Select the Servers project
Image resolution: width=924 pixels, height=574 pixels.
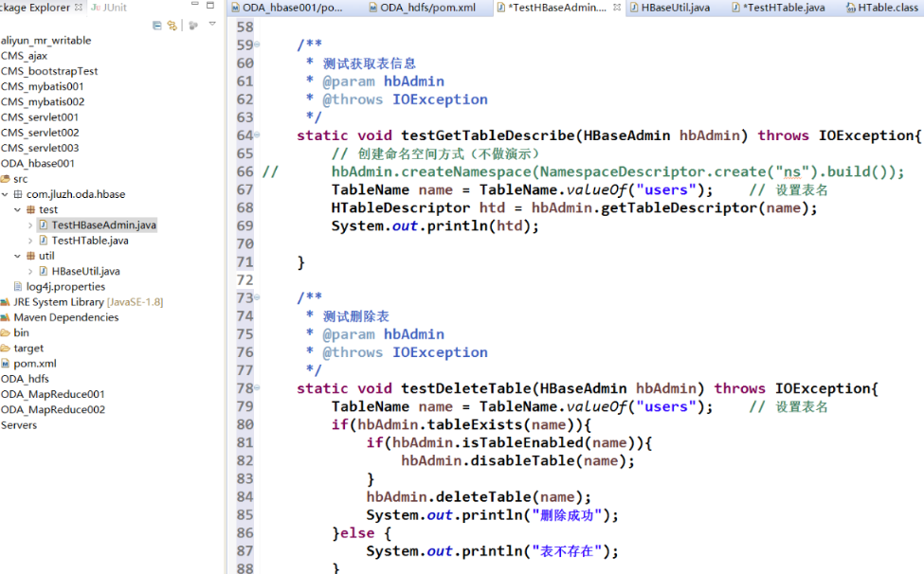tap(19, 425)
